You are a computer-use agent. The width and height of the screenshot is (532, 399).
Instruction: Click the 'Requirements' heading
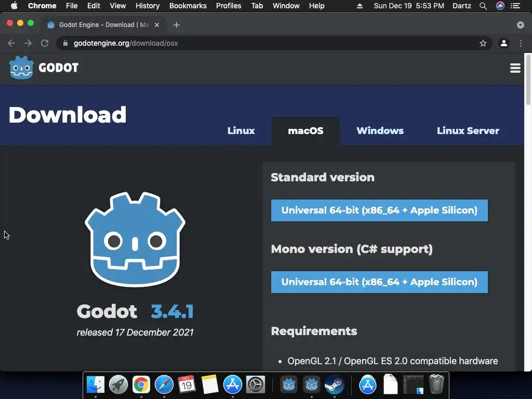point(314,331)
